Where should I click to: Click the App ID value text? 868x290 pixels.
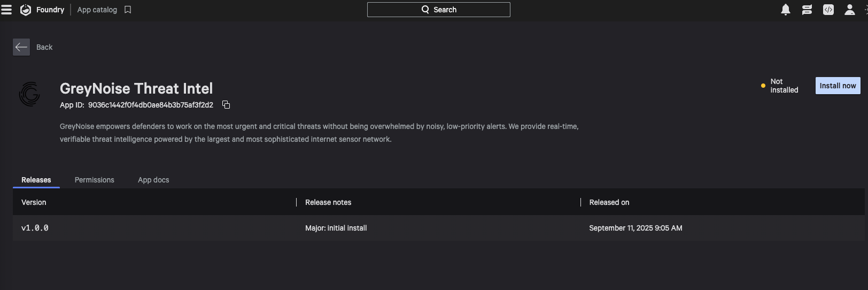click(x=151, y=105)
